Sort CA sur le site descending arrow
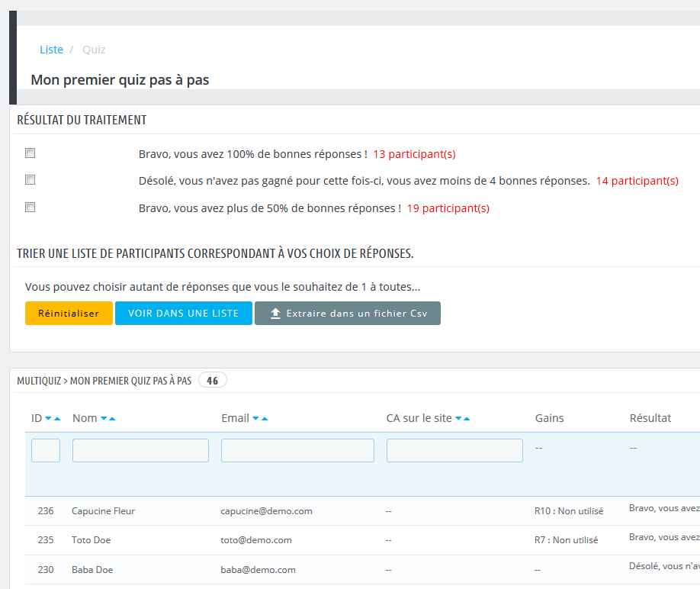700x589 pixels. [458, 419]
